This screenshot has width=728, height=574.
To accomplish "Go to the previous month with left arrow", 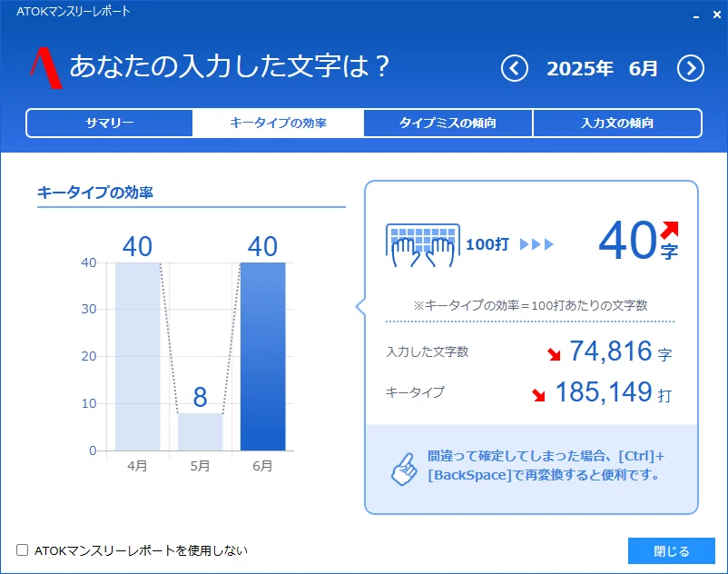I will 515,69.
